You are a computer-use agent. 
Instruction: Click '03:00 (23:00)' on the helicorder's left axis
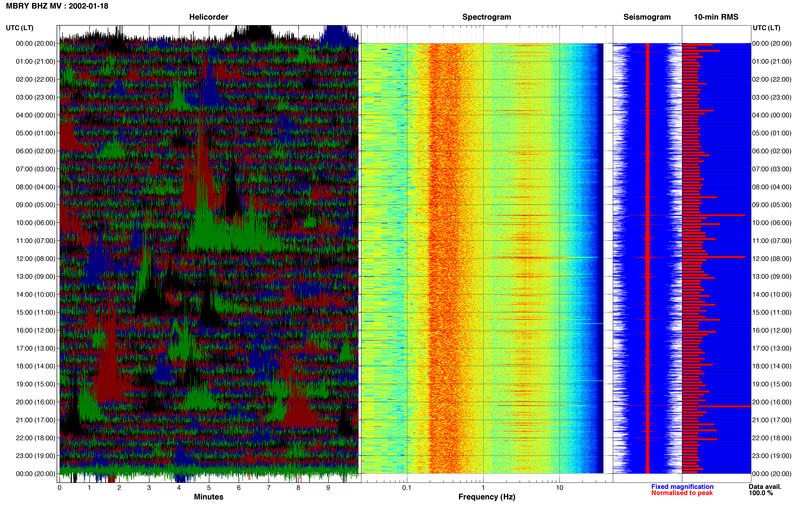click(x=36, y=97)
